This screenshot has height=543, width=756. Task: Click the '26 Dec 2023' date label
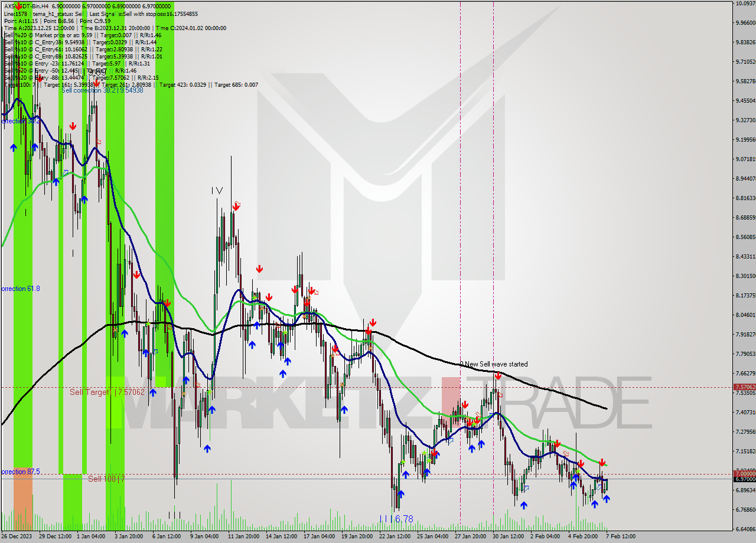tap(18, 537)
